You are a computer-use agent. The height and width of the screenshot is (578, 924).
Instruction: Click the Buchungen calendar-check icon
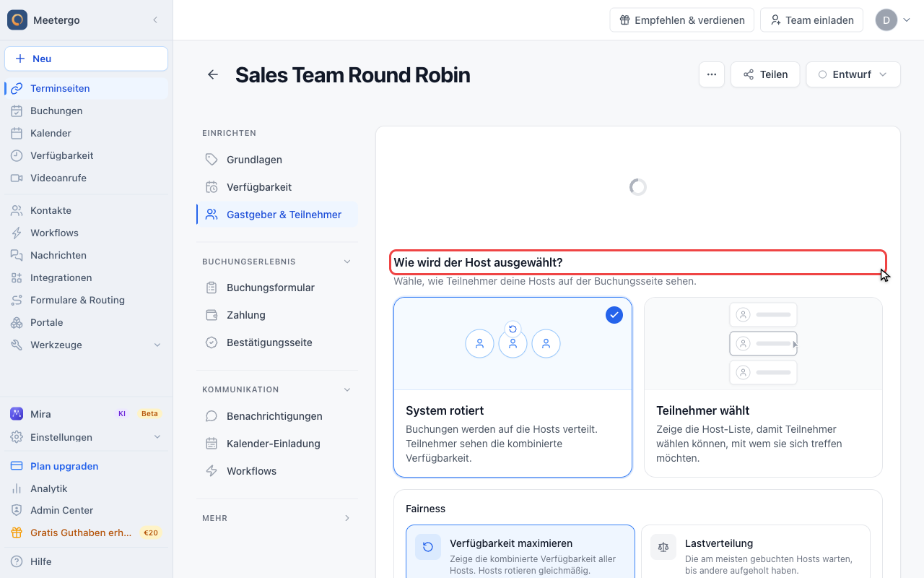click(17, 111)
